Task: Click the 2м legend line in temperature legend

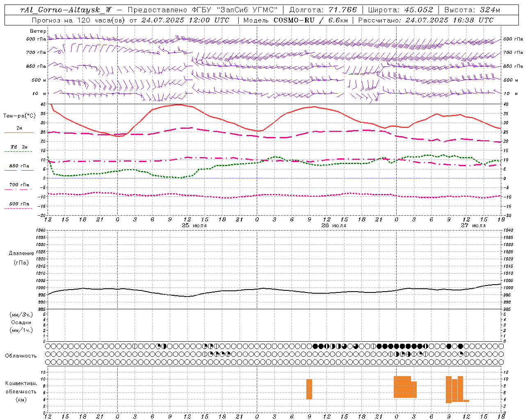Action: [19, 132]
